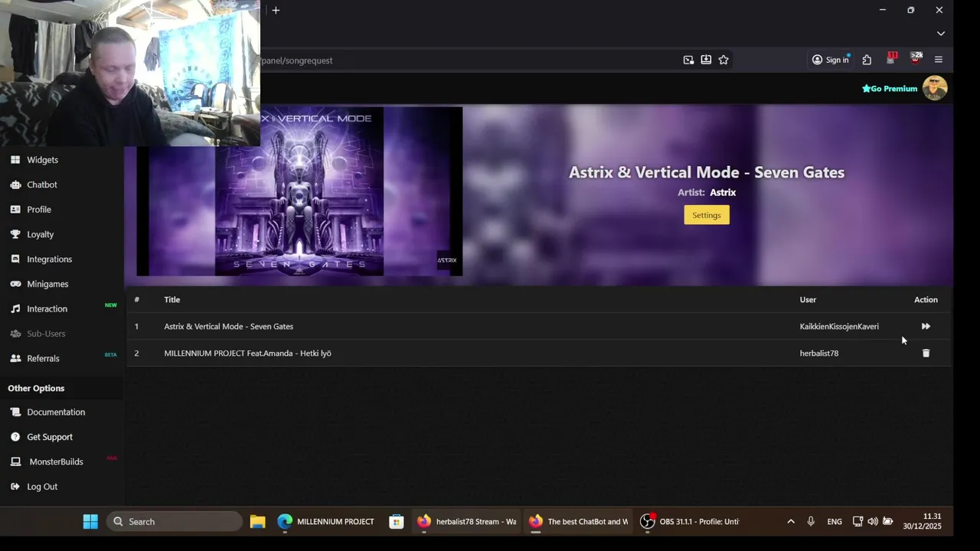The image size is (980, 551).
Task: Open the clock showing 11.31 30/12/2025
Action: coord(922,522)
